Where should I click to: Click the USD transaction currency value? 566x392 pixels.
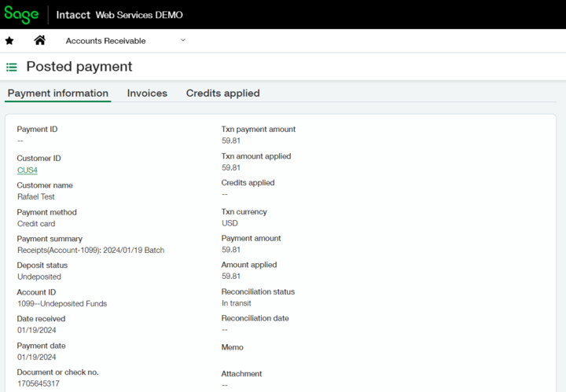click(230, 223)
